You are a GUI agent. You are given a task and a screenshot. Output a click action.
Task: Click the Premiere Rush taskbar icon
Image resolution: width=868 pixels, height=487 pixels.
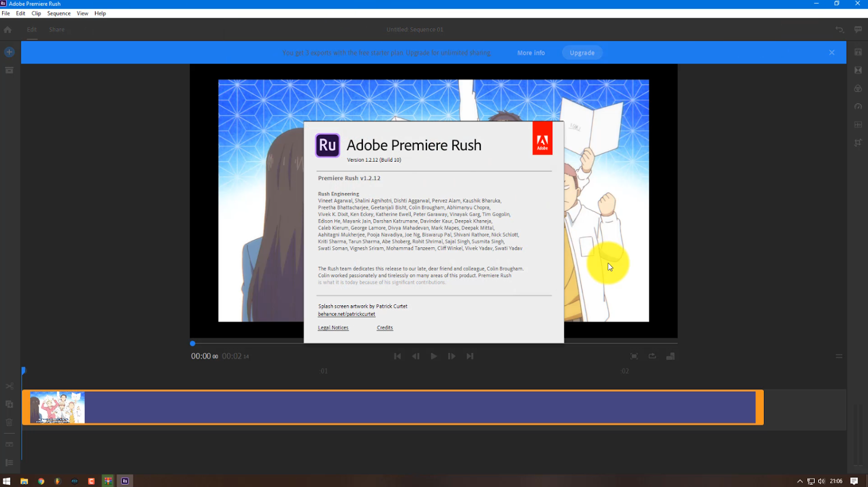point(125,481)
